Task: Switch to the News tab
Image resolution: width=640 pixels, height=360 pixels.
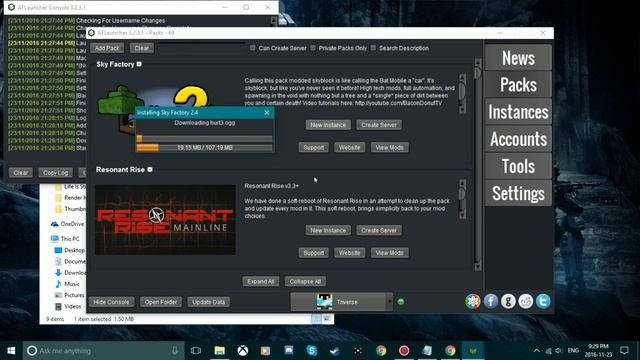Action: 518,58
